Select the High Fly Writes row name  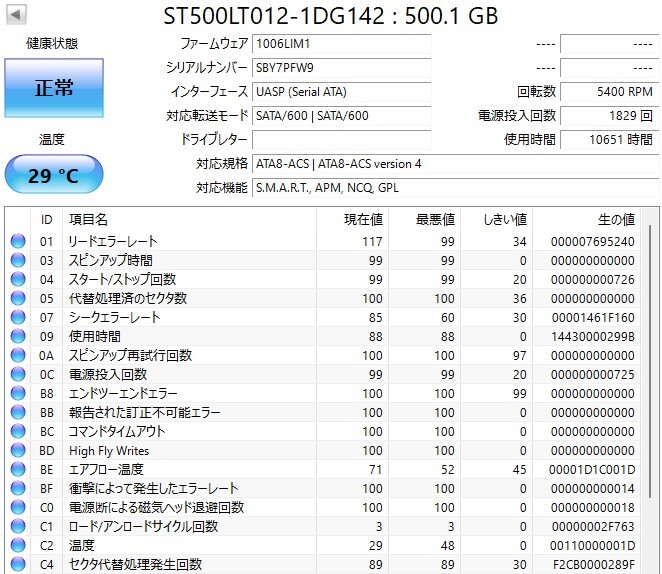pyautogui.click(x=109, y=451)
